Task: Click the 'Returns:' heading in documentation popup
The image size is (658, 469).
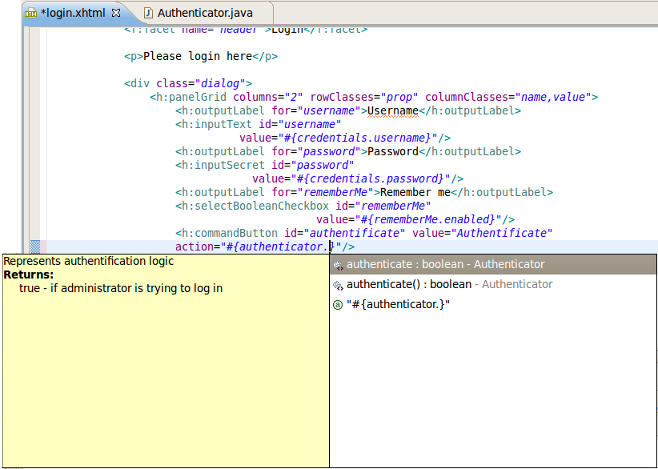Action: [28, 274]
